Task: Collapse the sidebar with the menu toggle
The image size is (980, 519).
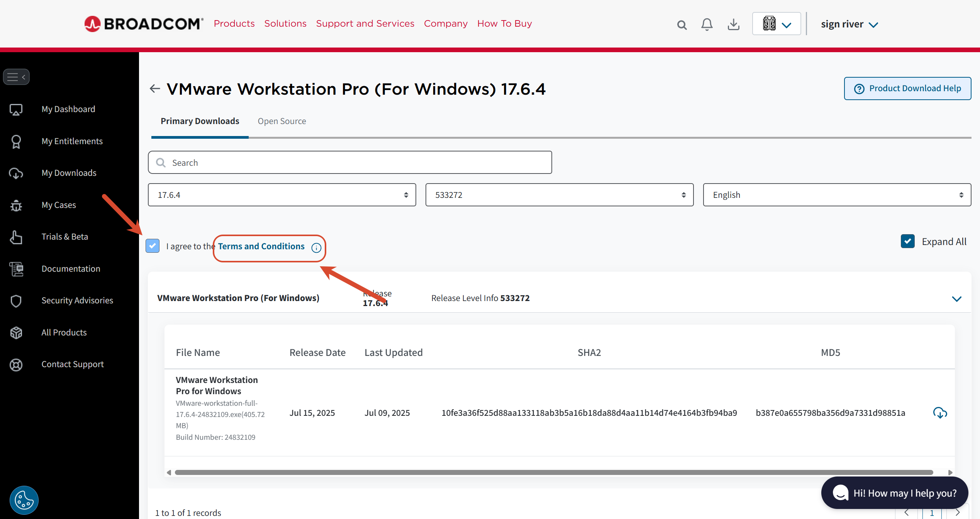Action: coord(16,77)
